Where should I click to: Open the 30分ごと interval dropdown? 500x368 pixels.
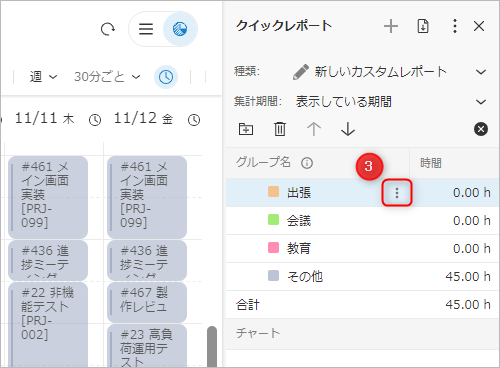click(x=107, y=77)
